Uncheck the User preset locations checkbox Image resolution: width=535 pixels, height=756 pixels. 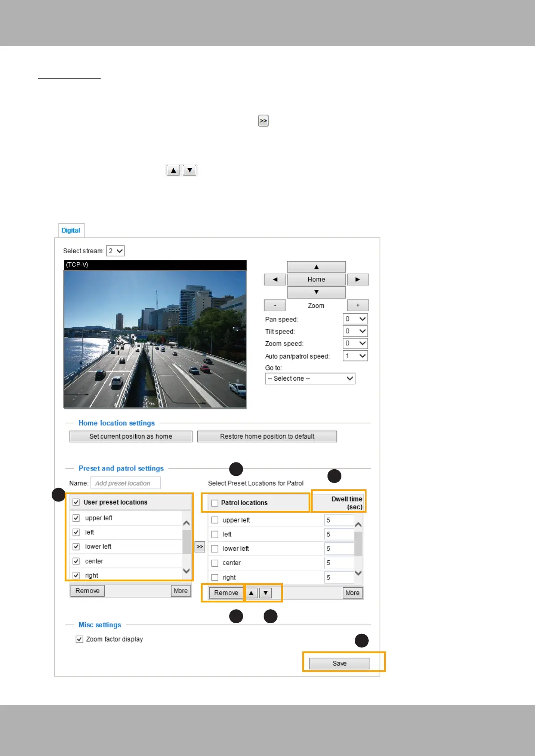76,502
